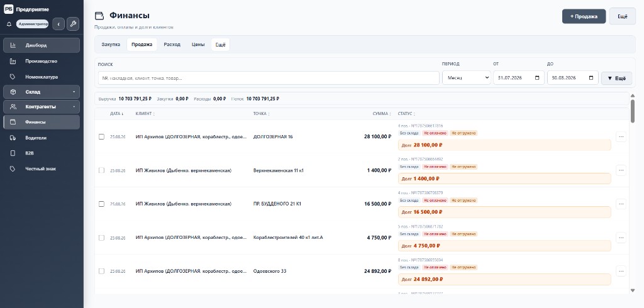644x308 pixels.
Task: Click the wallet icon beside Финансы heading
Action: 99,16
